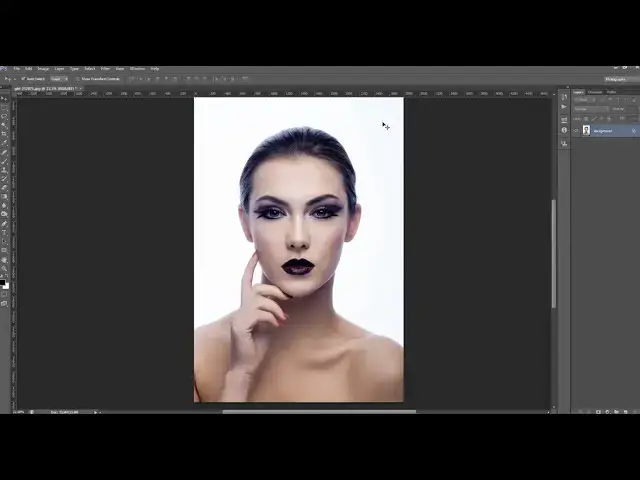
Task: Switch to the Channels tab
Action: tap(595, 91)
